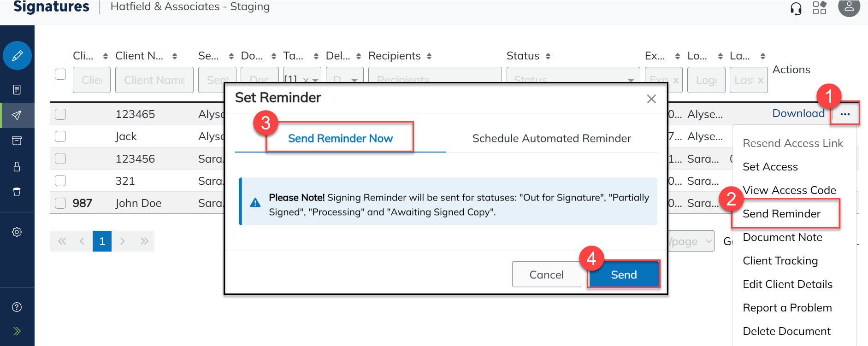Switch to Schedule Automated Reminder tab

pyautogui.click(x=551, y=139)
